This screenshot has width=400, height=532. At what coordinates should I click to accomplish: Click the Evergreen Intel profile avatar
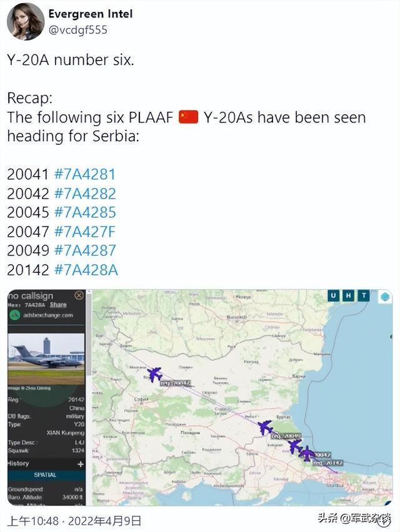coord(26,21)
